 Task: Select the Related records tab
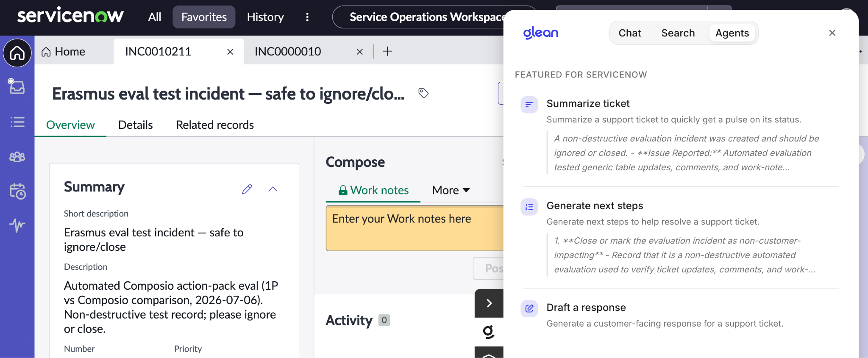[215, 125]
